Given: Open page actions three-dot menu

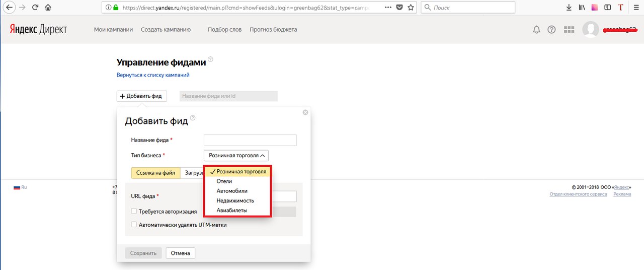Looking at the screenshot, I should [387, 8].
